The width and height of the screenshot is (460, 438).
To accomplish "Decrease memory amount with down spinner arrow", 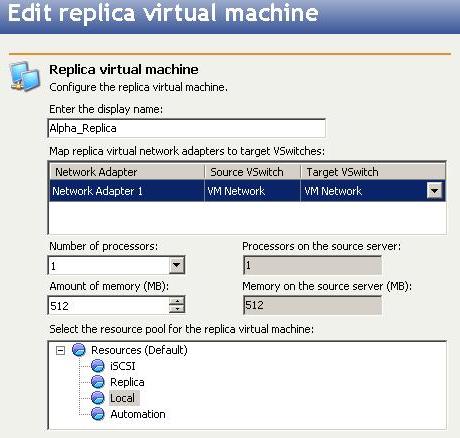I will (177, 309).
